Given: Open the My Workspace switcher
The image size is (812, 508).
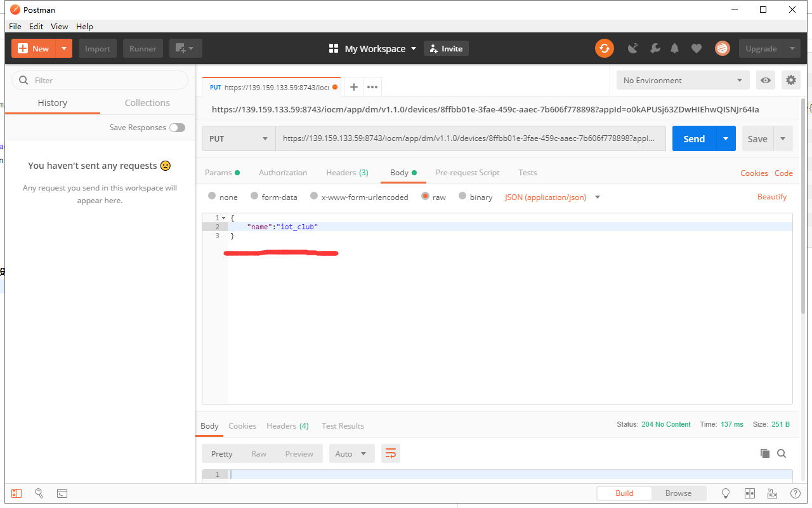Looking at the screenshot, I should (373, 49).
